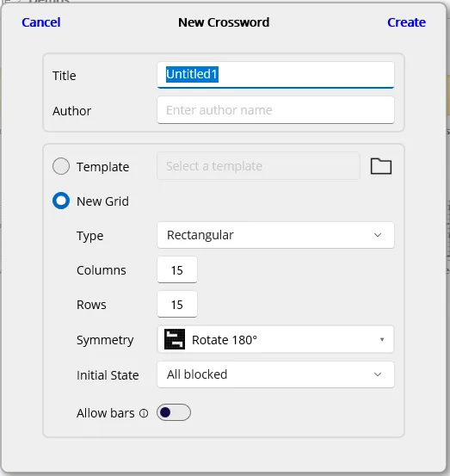Click the Author name field
Screen dimensions: 450x476
[275, 110]
